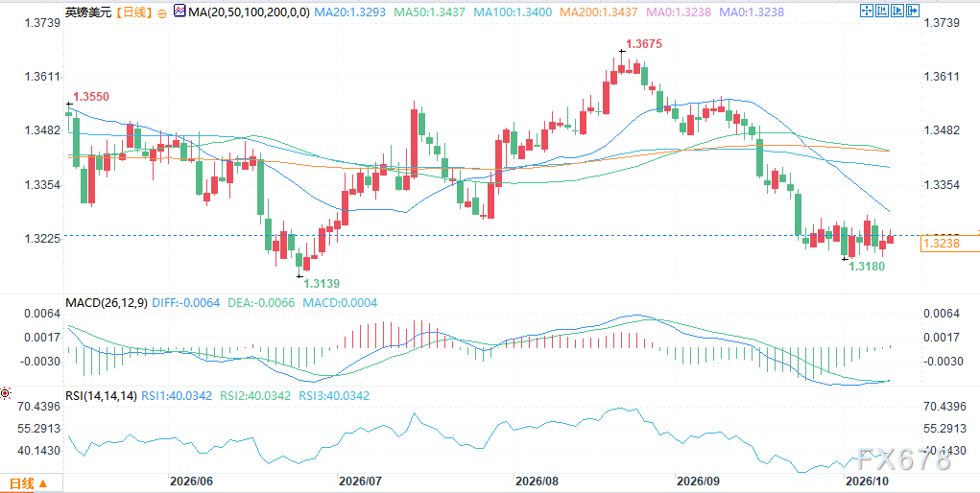Click the RSI(14,14,14) indicator label
Viewport: 980px width, 493px height.
coord(100,395)
